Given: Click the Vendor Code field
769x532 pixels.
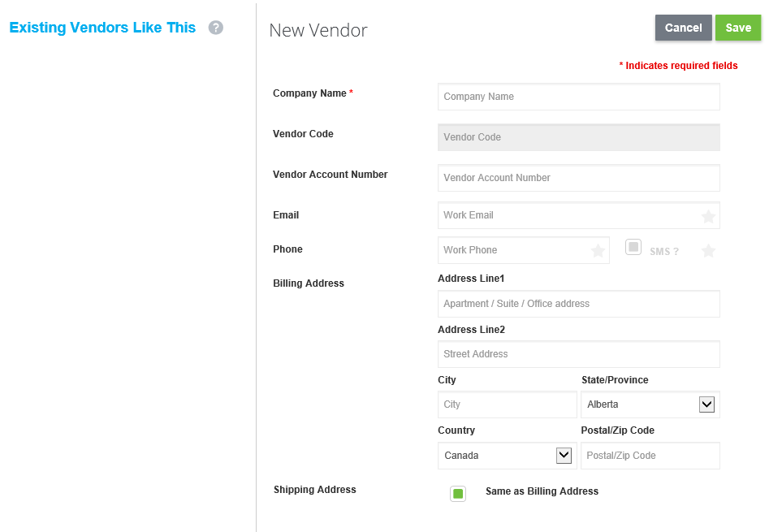Looking at the screenshot, I should (579, 137).
